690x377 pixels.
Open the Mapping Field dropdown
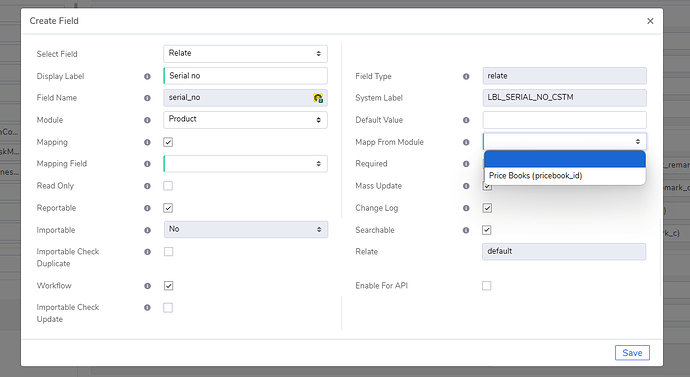click(245, 164)
